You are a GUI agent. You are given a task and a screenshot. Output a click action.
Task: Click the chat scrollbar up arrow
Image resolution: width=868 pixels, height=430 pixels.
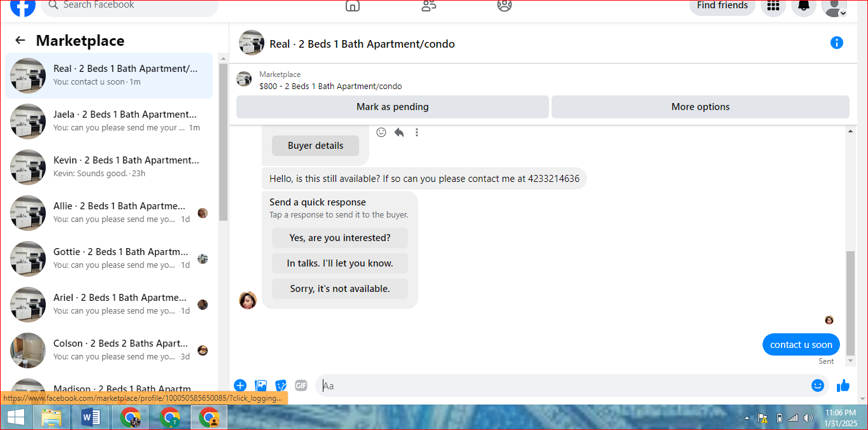[x=851, y=131]
